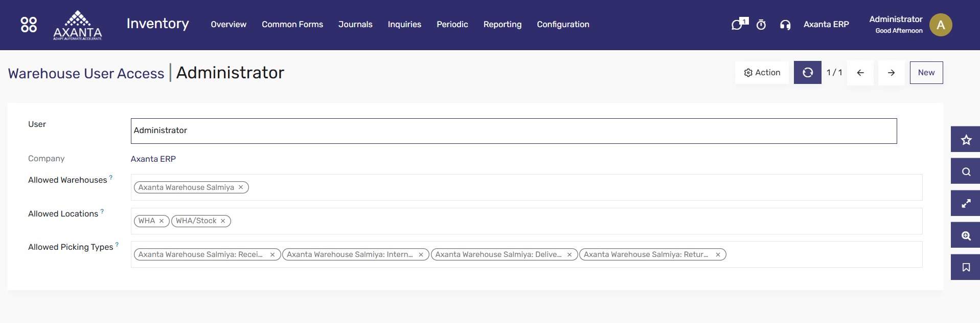Open the Common Forms menu
This screenshot has height=323, width=980.
(292, 25)
